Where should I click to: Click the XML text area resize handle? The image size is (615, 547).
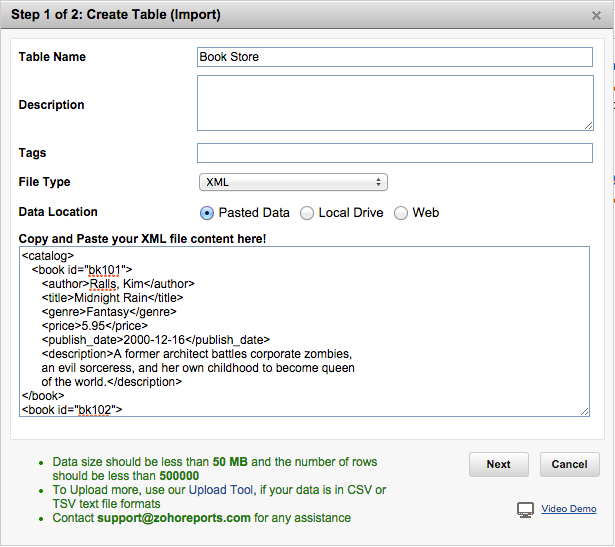click(584, 411)
